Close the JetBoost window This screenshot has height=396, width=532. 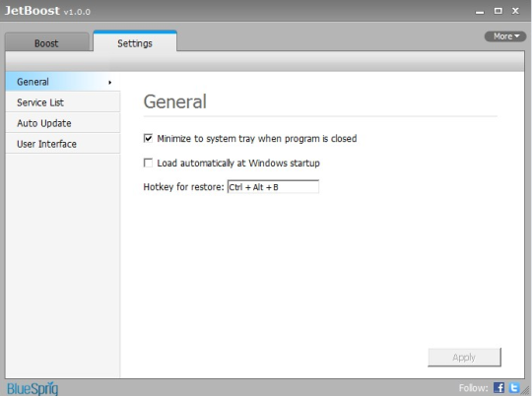[515, 11]
